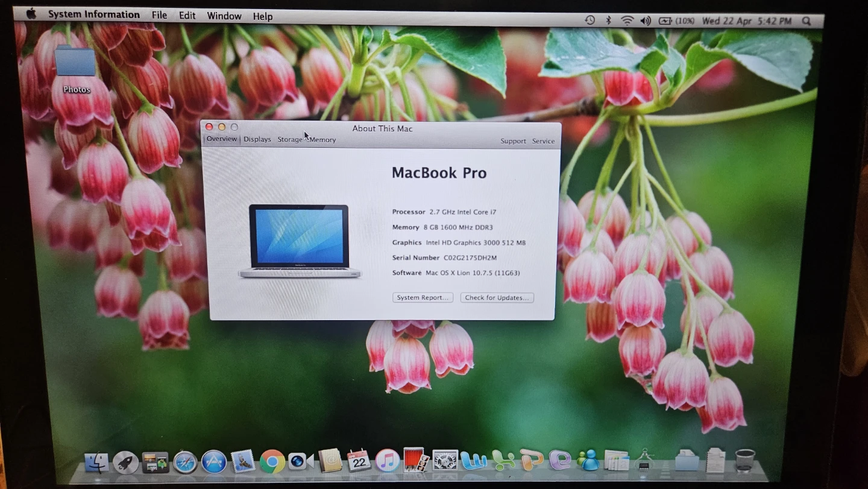Click the processor value 2.7 GHz Intel Core i7
The height and width of the screenshot is (489, 868).
(463, 212)
